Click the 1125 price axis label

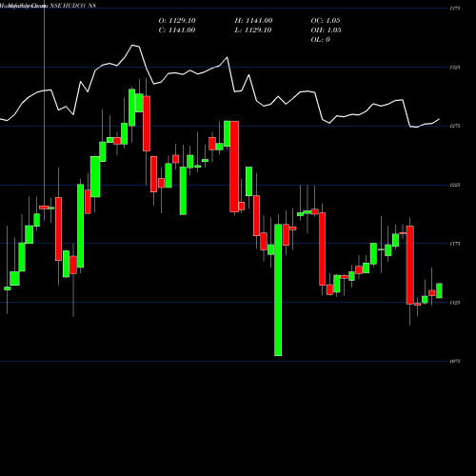[x=455, y=303]
